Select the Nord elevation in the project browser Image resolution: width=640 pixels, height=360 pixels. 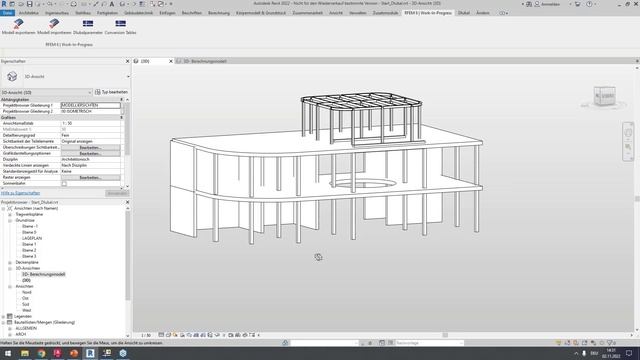(x=27, y=292)
